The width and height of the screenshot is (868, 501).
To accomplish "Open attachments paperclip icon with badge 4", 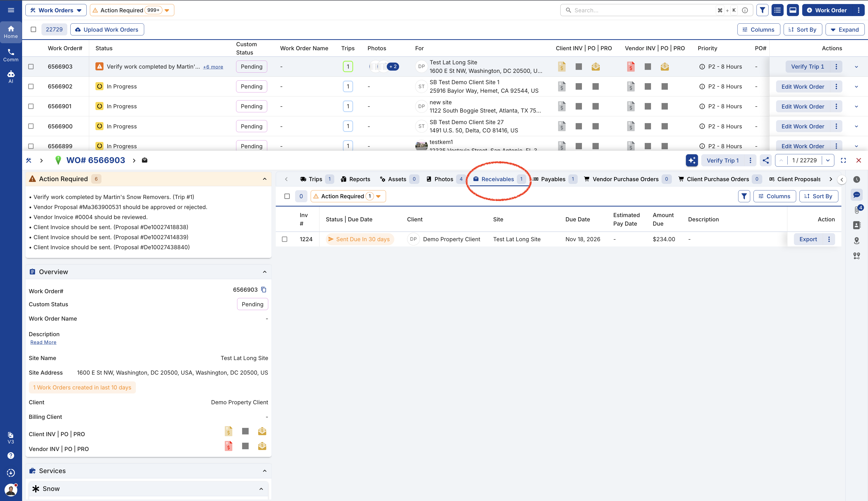I will (857, 210).
